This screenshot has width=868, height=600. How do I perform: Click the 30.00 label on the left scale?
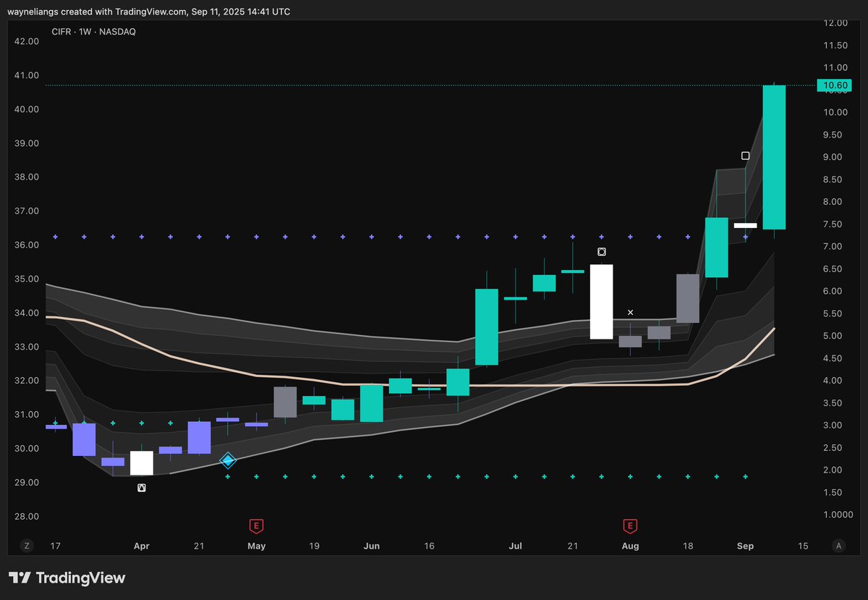coord(27,449)
